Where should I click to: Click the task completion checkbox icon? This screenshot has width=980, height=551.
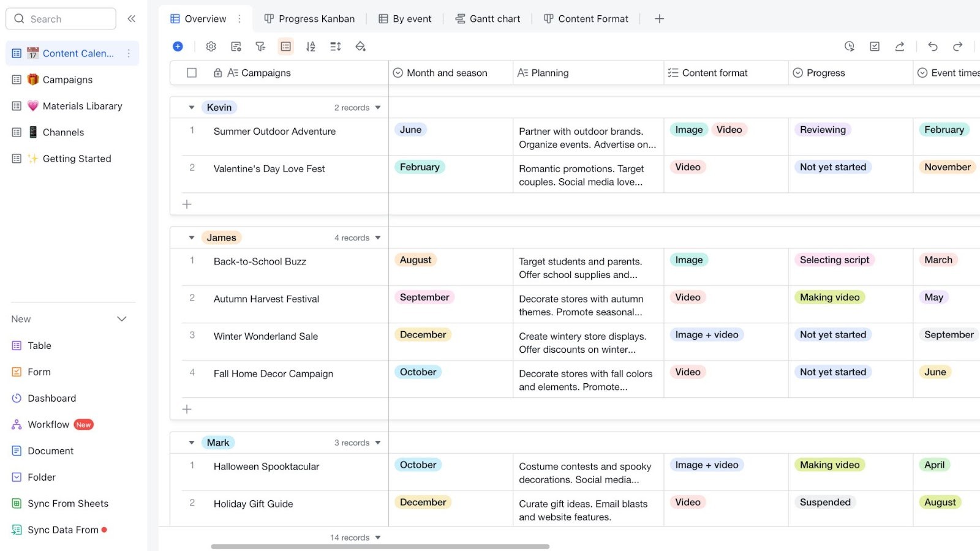click(875, 46)
